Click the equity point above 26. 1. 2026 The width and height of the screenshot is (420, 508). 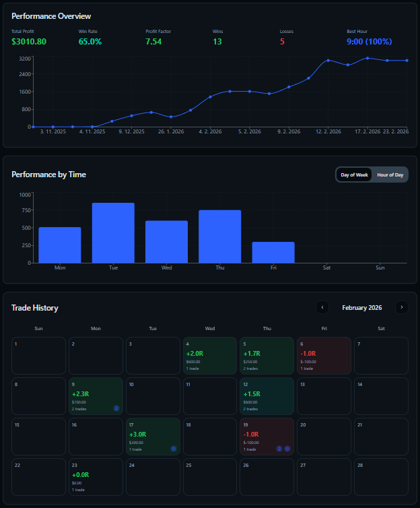click(x=171, y=117)
